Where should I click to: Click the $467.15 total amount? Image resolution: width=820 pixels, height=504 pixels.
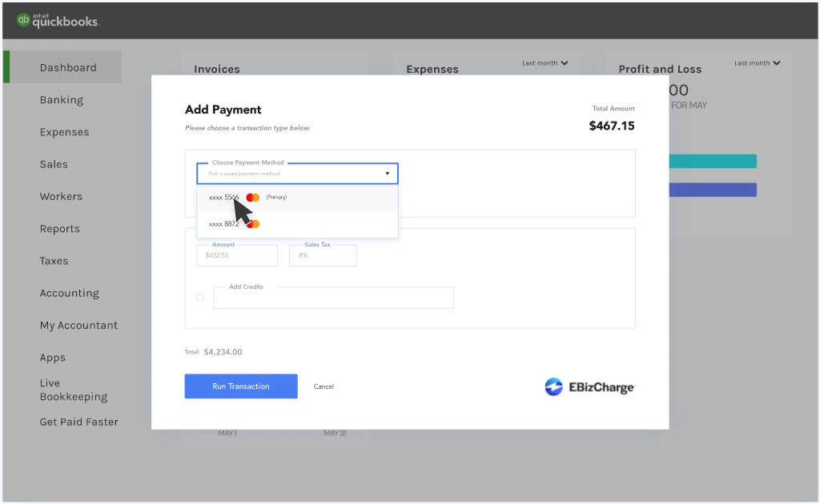click(x=612, y=126)
